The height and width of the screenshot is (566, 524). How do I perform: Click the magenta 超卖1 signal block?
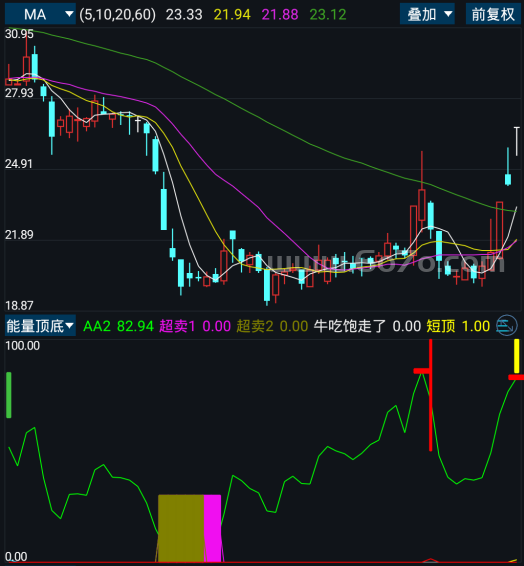213,528
